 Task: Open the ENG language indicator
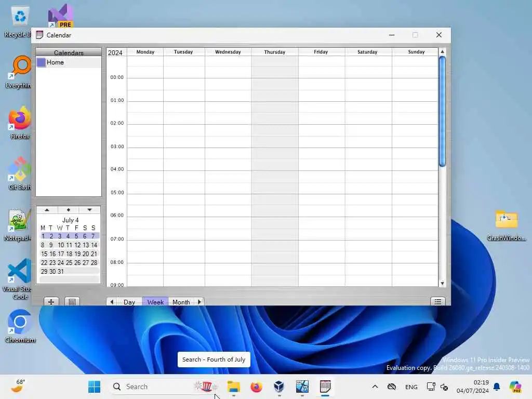click(x=411, y=387)
